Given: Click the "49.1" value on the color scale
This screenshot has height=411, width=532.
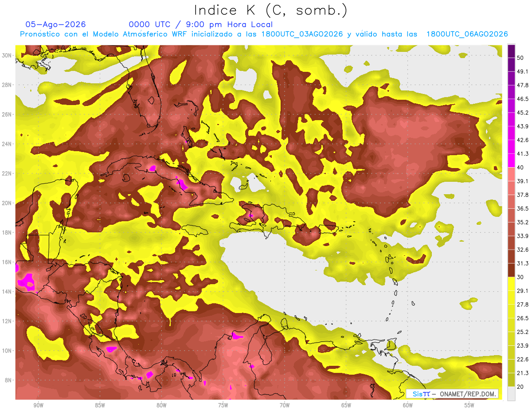Looking at the screenshot, I should (523, 71).
